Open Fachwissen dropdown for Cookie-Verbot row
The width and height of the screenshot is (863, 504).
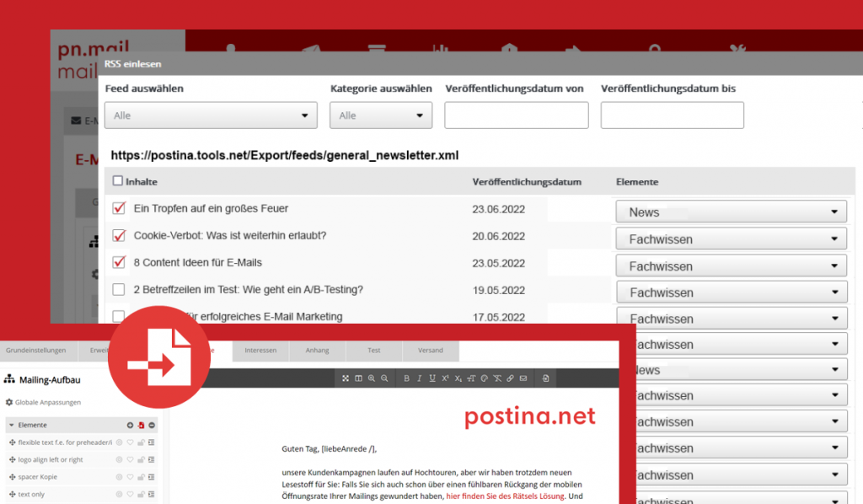click(731, 239)
